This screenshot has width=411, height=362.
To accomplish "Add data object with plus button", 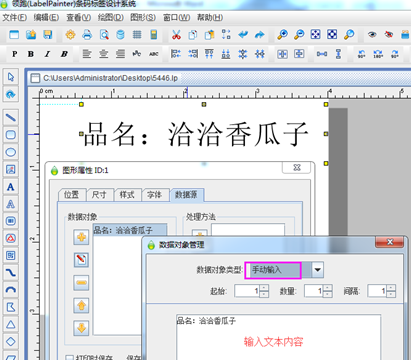I will click(81, 237).
